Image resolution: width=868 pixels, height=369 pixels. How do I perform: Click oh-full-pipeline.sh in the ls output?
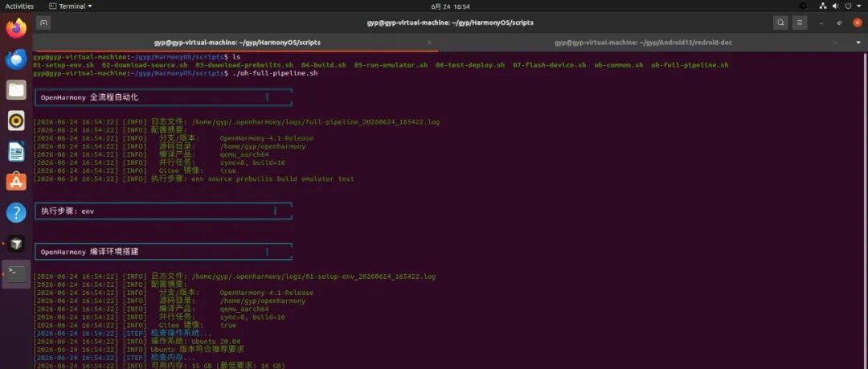690,65
